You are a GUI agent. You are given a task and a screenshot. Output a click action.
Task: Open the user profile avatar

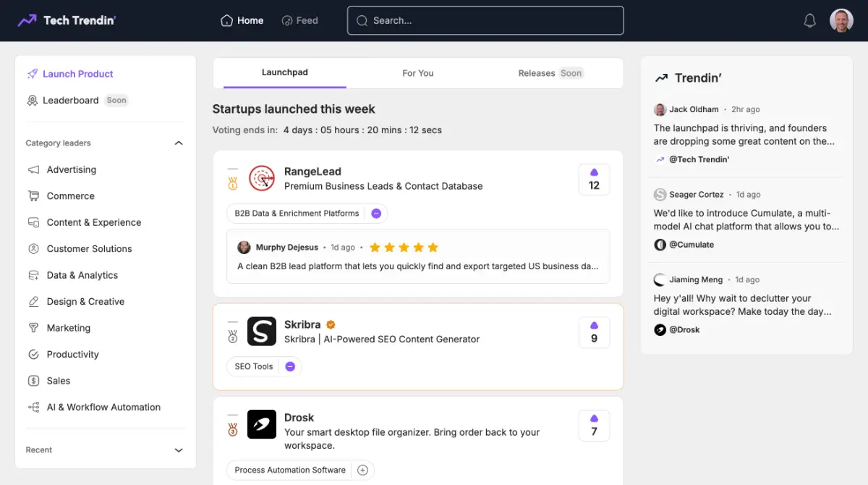841,21
